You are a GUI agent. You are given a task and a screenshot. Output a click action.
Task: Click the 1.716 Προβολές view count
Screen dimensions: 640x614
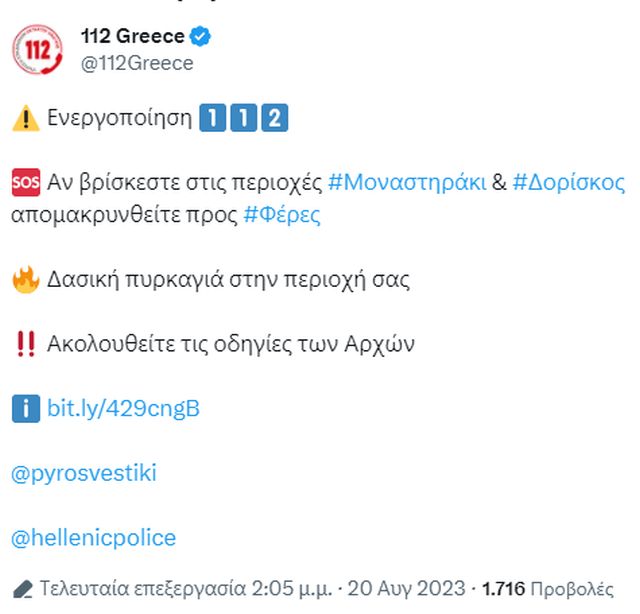coord(559,587)
